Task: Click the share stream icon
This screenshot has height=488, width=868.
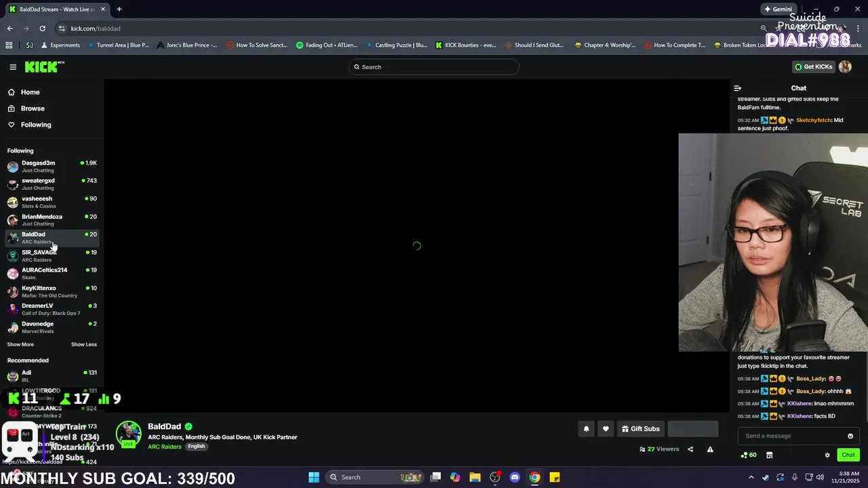Action: coord(690,449)
